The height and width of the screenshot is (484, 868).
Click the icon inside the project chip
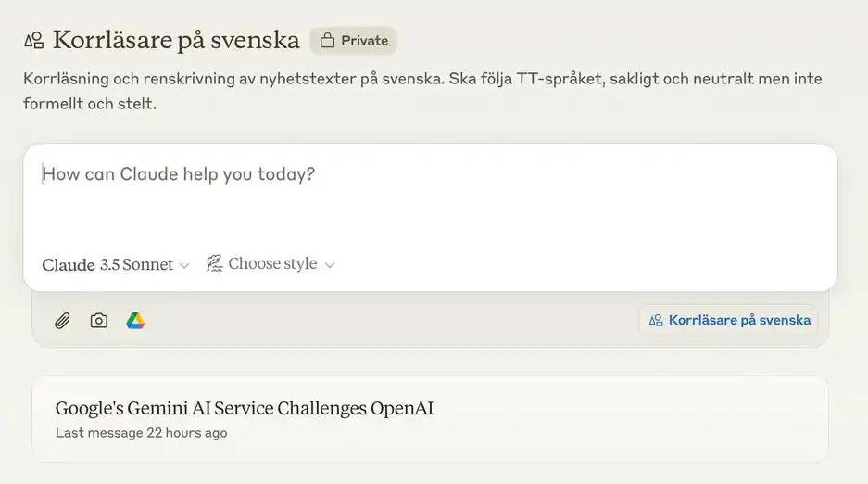tap(656, 321)
